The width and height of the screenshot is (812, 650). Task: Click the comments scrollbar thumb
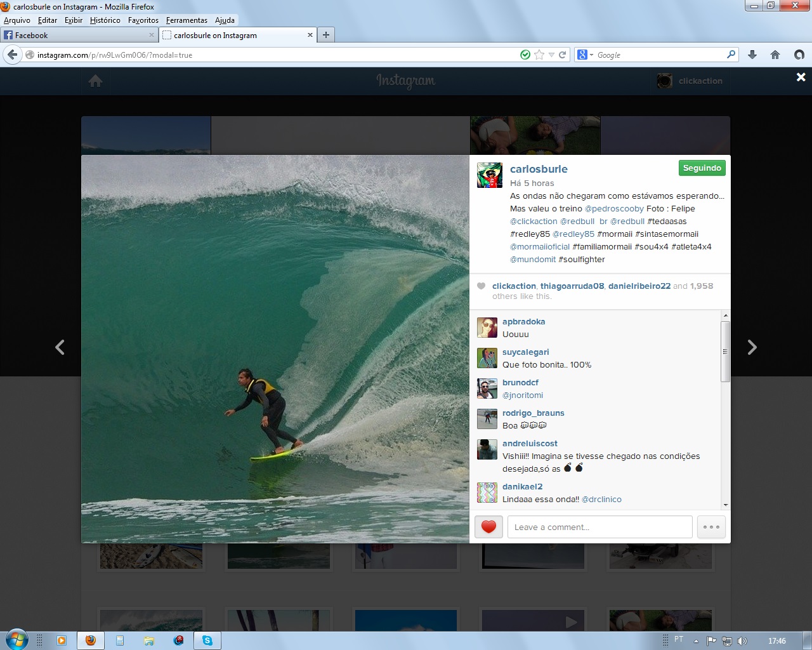coord(725,352)
